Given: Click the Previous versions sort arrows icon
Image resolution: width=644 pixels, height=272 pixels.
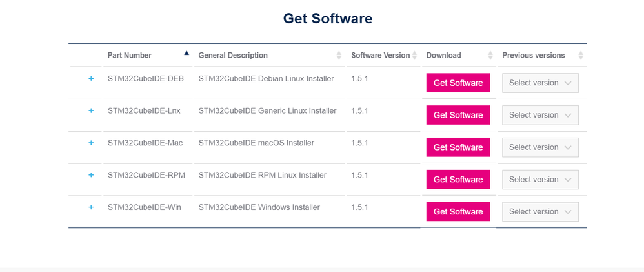Looking at the screenshot, I should pyautogui.click(x=581, y=55).
